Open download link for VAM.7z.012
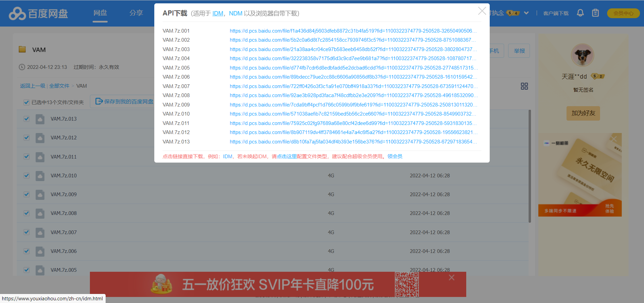 354,132
